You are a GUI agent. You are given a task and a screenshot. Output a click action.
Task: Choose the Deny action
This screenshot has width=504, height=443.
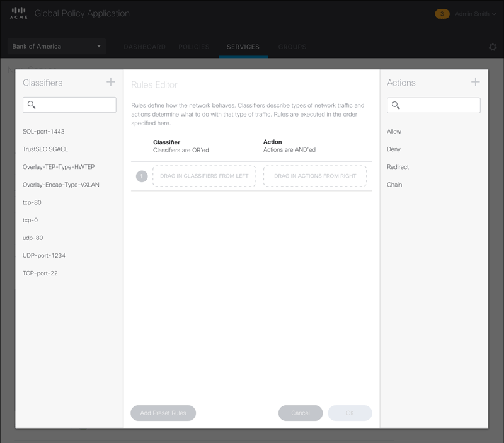(394, 149)
